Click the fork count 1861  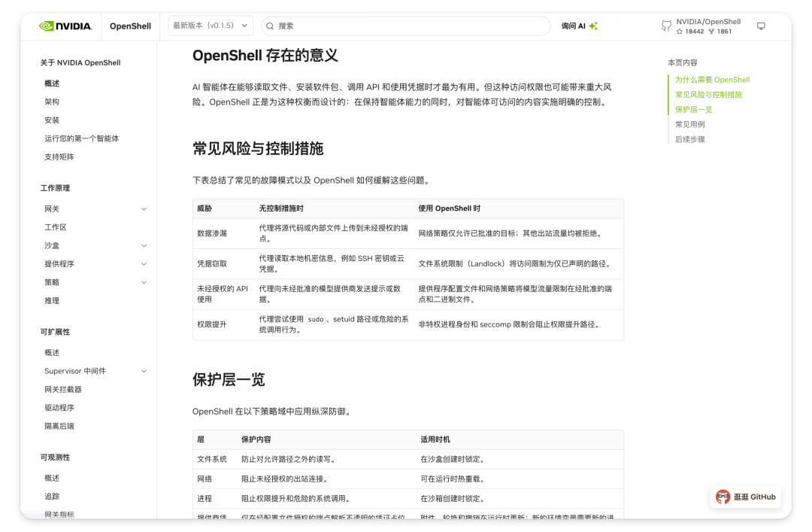point(720,32)
